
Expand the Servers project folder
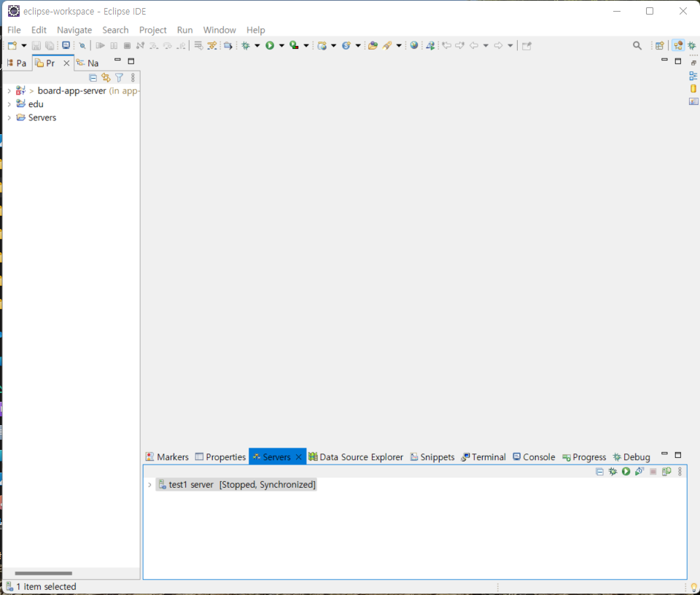[x=9, y=117]
